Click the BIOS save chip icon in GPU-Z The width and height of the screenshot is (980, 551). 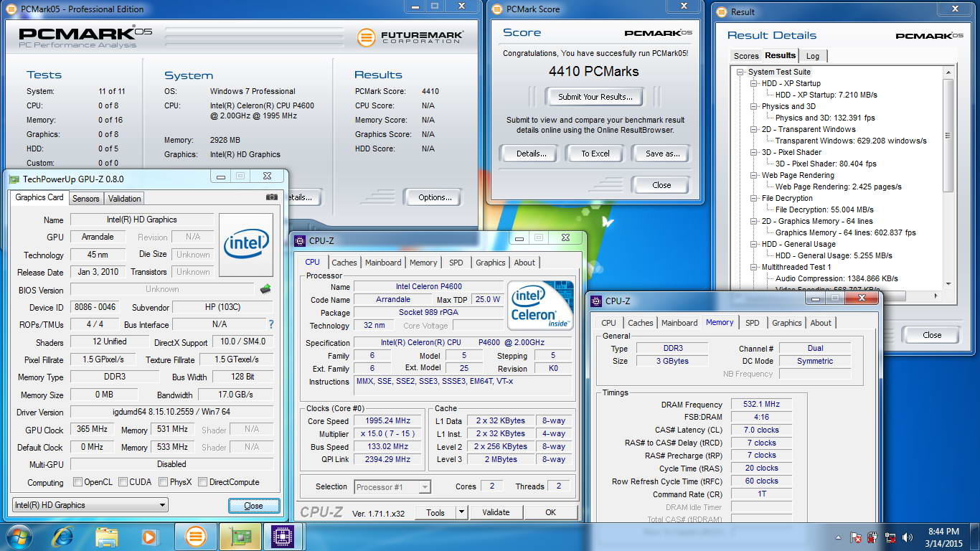coord(265,289)
